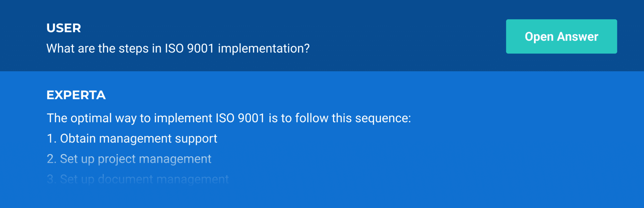Open the answer via the teal button
The image size is (644, 208).
(561, 36)
